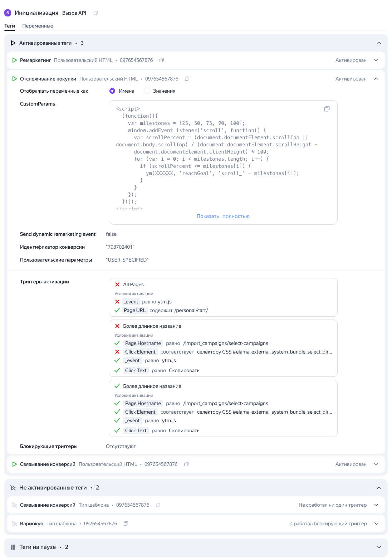
Task: Click the Отслеживание покупки tag name
Action: (x=48, y=79)
